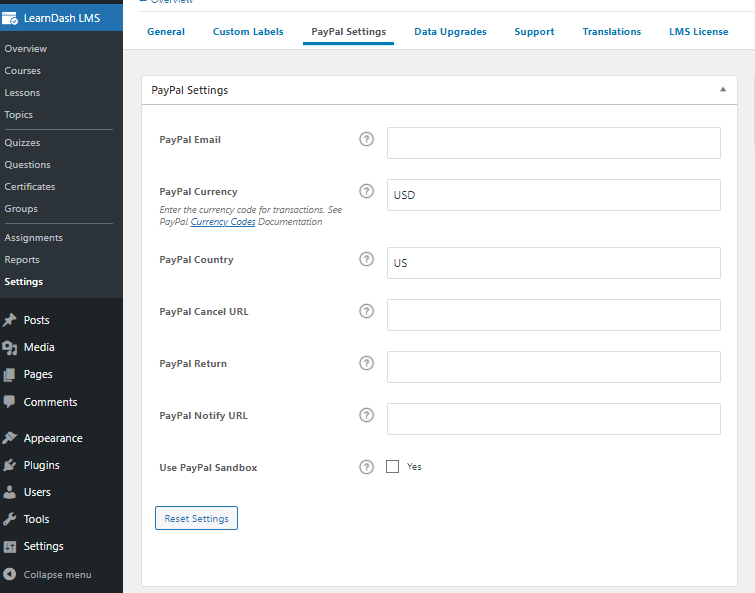
Task: Click the Posts pushpin icon
Action: click(x=10, y=320)
